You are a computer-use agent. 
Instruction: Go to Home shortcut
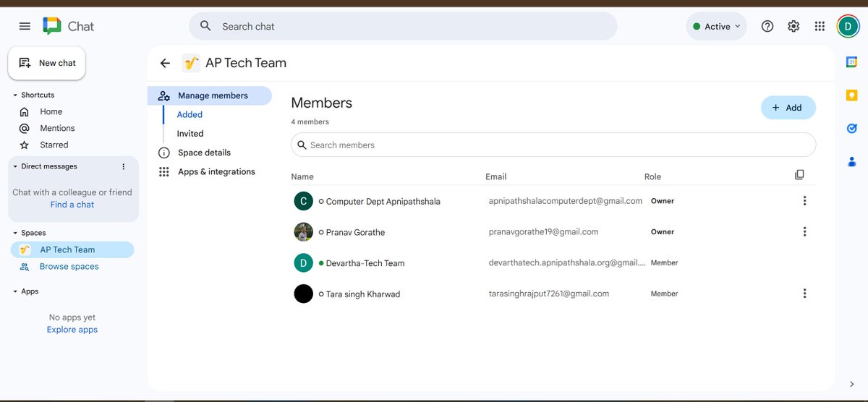tap(51, 111)
